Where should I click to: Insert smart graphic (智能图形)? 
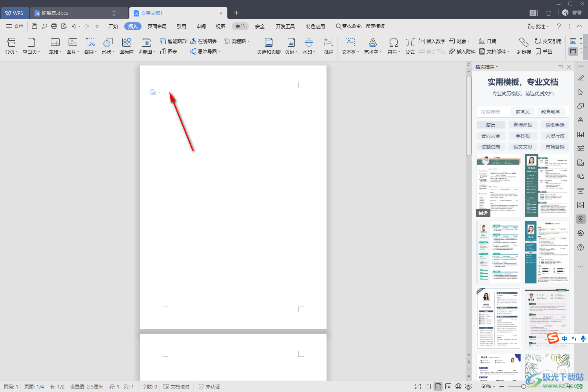pyautogui.click(x=173, y=41)
